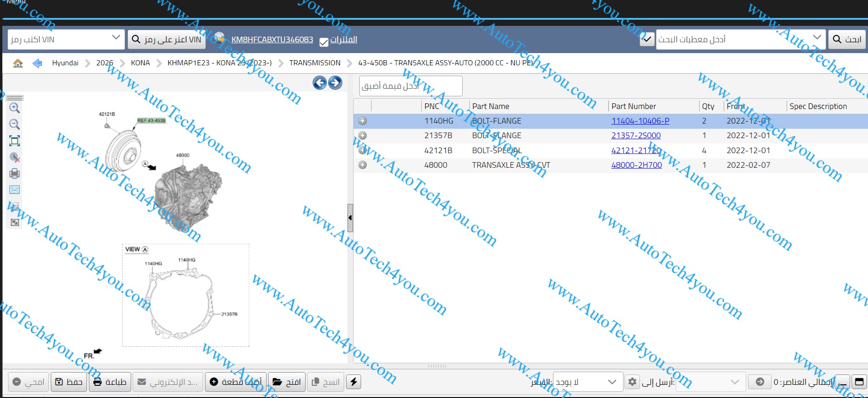Toggle the checkbox beside the search criteria field
Screen dimensions: 868x398
647,39
